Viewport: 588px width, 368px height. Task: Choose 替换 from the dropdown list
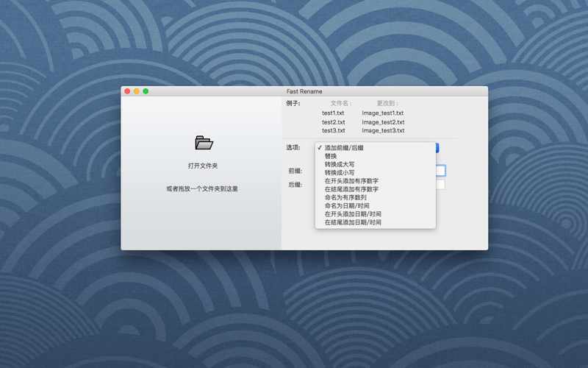click(376, 156)
